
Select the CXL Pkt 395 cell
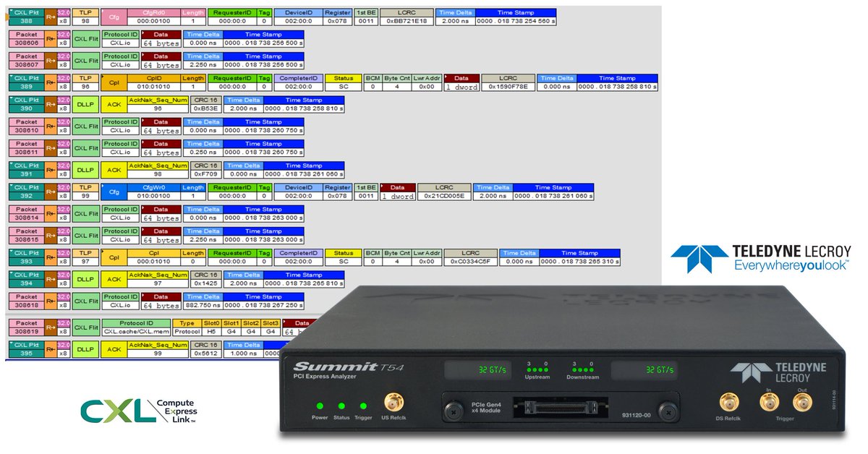tap(26, 349)
